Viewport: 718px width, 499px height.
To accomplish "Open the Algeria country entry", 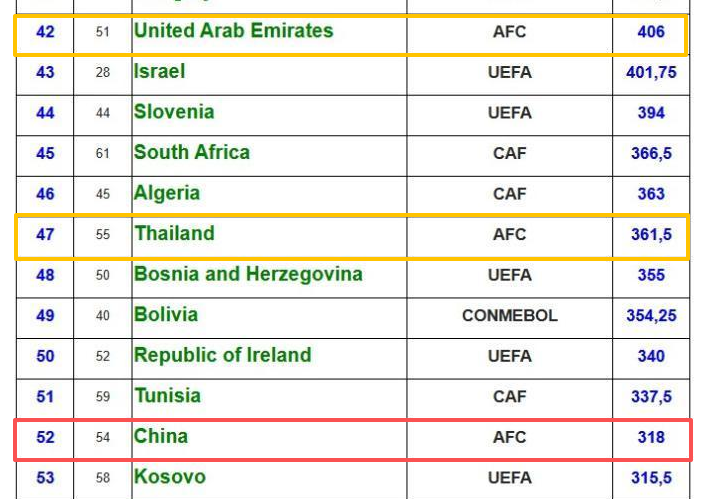I will click(167, 193).
